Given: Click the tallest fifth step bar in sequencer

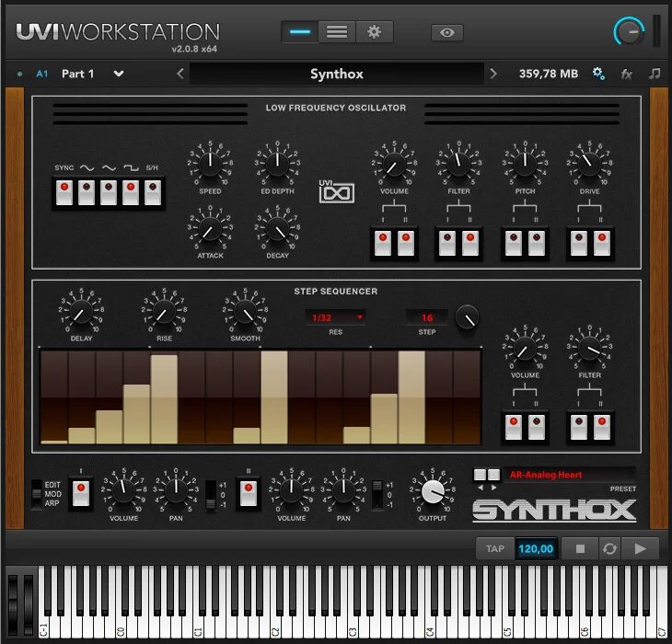Looking at the screenshot, I should tap(164, 399).
